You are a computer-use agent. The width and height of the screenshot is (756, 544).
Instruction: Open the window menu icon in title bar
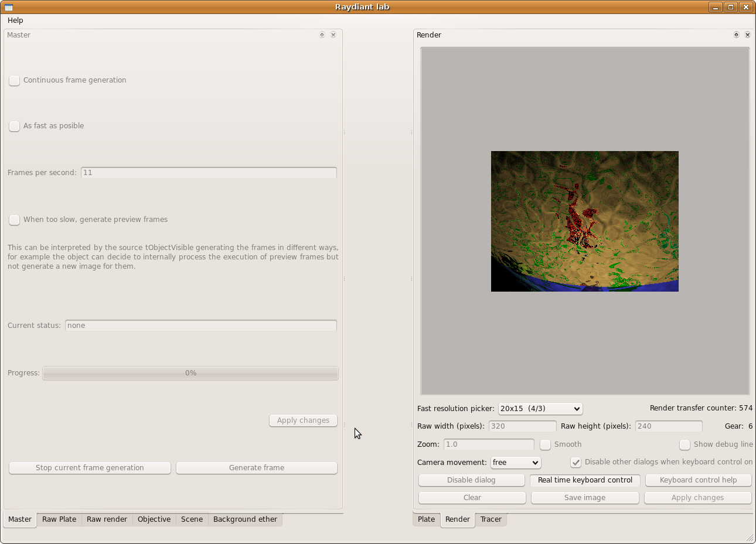(9, 7)
